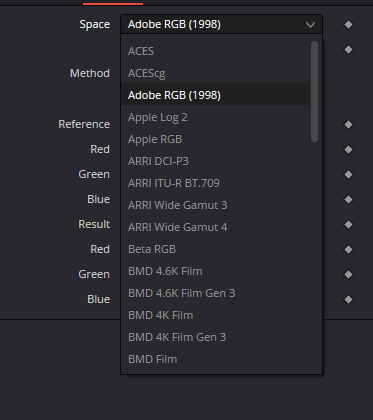Toggle keyframe diamond for Result row
373x420 pixels.
(348, 224)
